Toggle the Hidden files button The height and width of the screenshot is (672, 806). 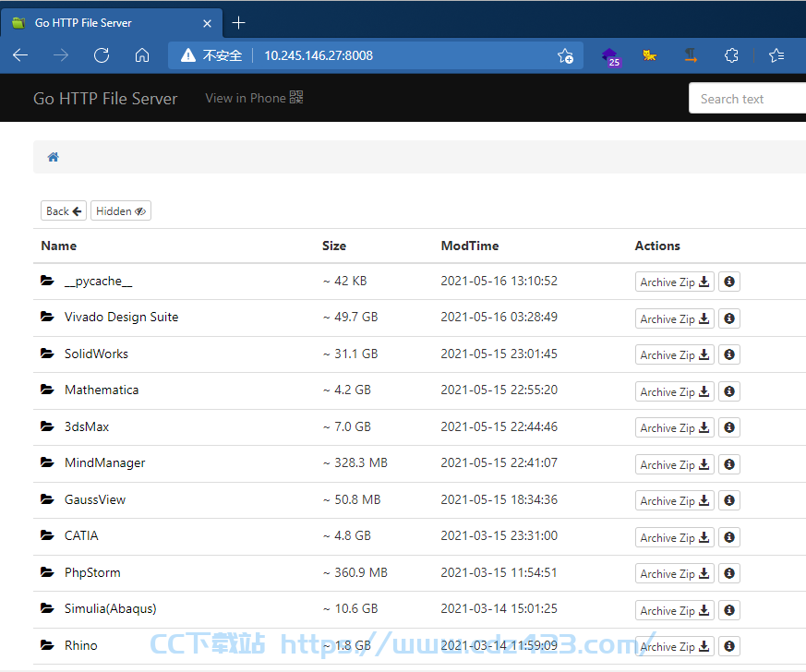coord(121,210)
